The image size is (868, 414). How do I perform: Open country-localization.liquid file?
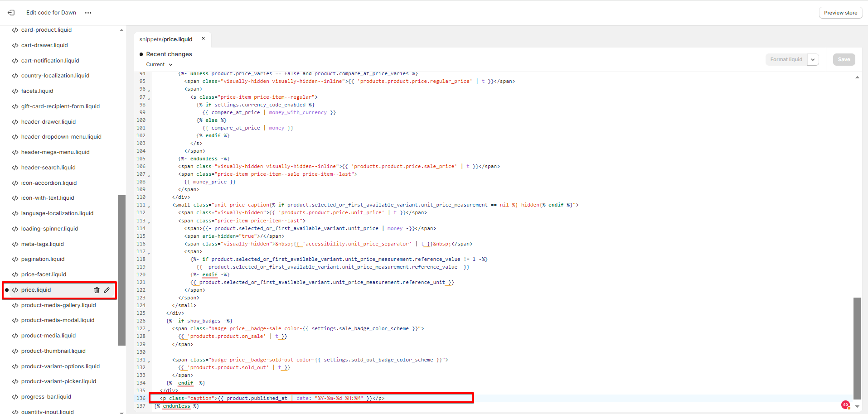[55, 76]
